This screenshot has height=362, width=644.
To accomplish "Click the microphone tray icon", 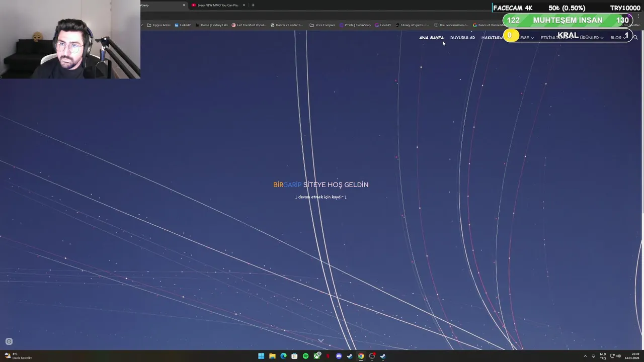I will [593, 356].
